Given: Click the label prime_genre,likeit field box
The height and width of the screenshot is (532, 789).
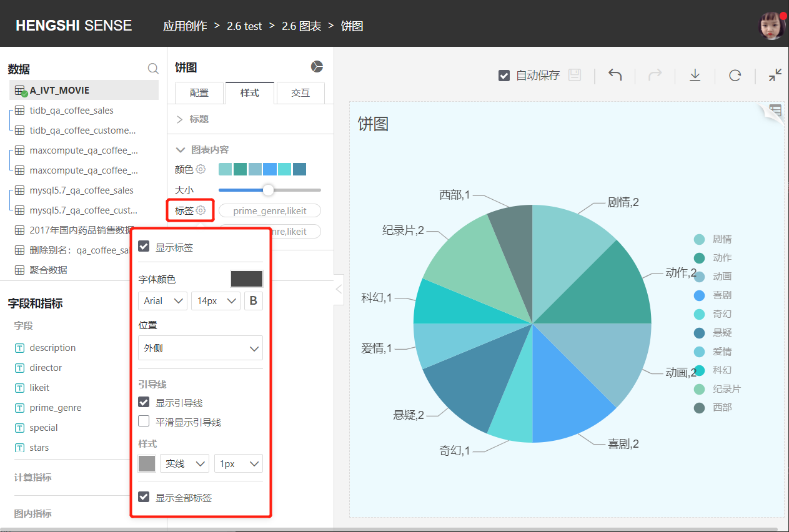Looking at the screenshot, I should 270,210.
